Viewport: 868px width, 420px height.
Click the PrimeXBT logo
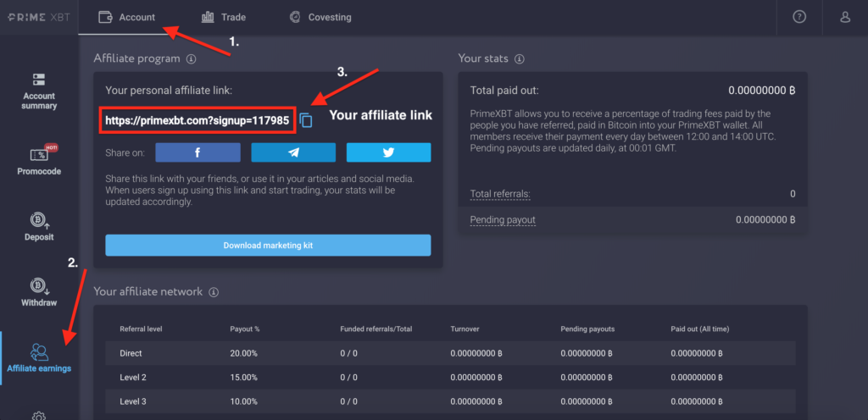[39, 17]
